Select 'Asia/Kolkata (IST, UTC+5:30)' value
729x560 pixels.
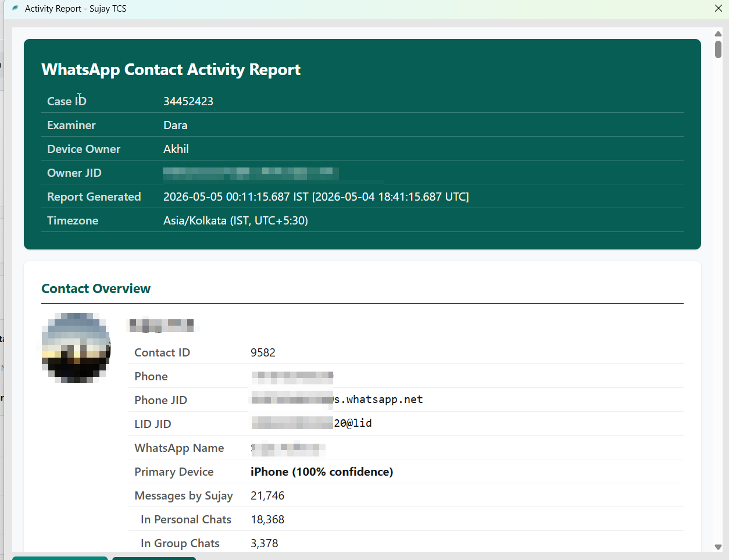pos(235,220)
